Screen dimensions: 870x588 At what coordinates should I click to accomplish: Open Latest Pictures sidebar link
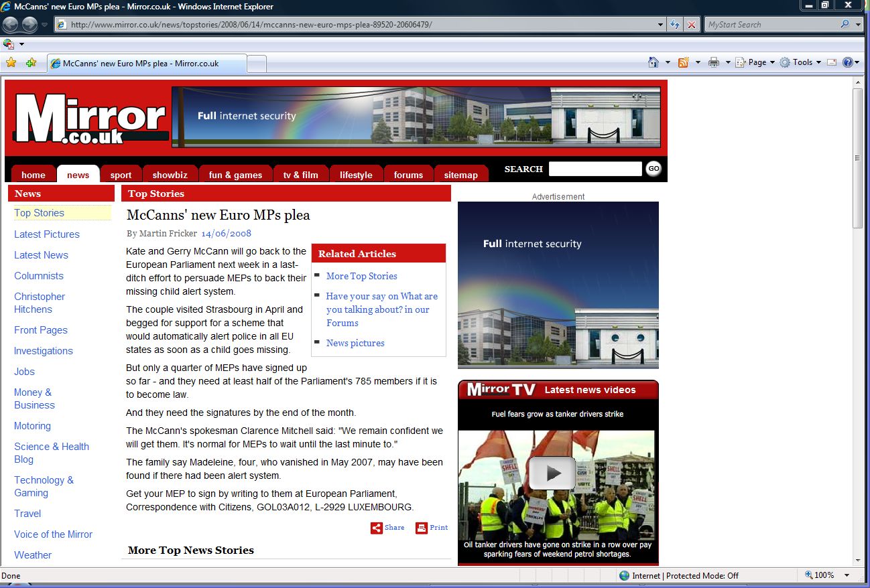(x=47, y=234)
